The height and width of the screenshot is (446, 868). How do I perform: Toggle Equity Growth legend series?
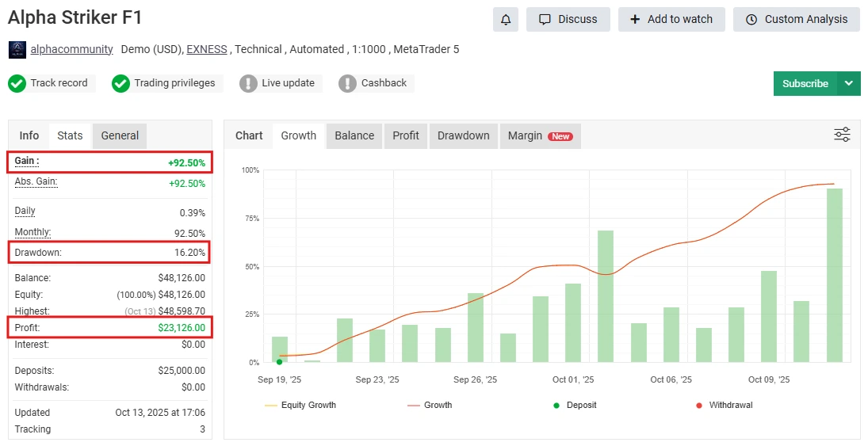click(x=300, y=405)
